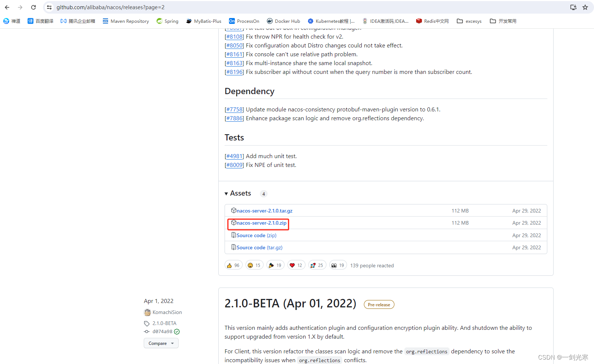Bookmark this page with the star icon
Image resolution: width=594 pixels, height=364 pixels.
pyautogui.click(x=585, y=7)
